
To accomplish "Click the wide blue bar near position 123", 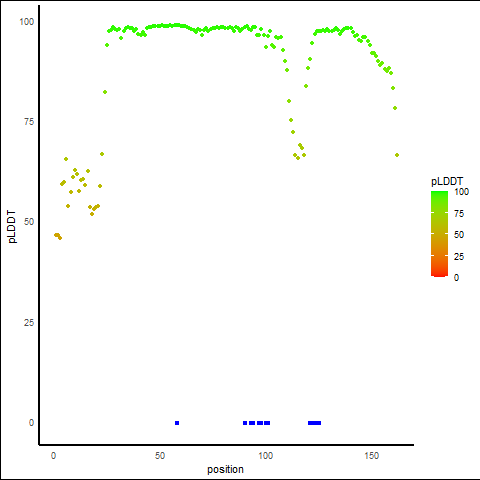I will pyautogui.click(x=314, y=423).
